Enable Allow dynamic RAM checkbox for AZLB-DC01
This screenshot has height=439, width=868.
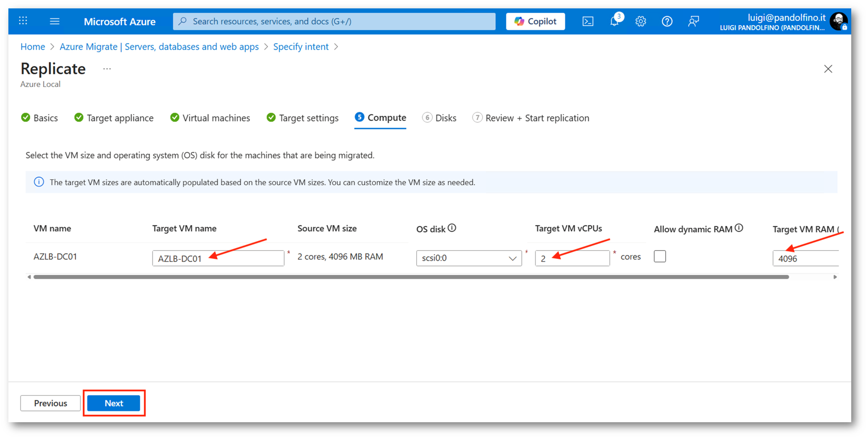coord(660,256)
